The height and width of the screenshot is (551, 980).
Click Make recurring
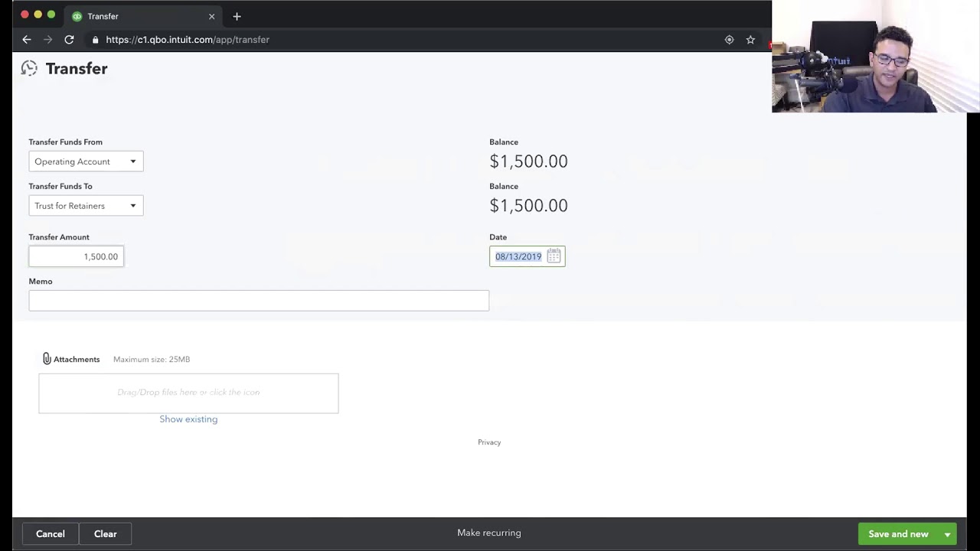pyautogui.click(x=489, y=533)
